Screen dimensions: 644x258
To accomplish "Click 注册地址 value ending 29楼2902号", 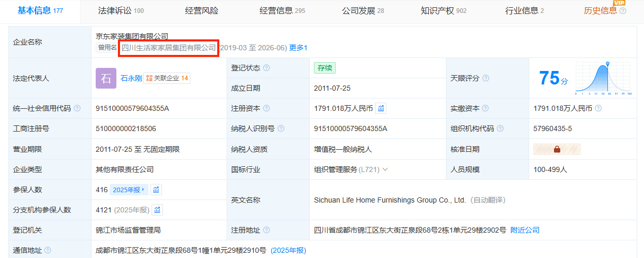I will coord(410,230).
